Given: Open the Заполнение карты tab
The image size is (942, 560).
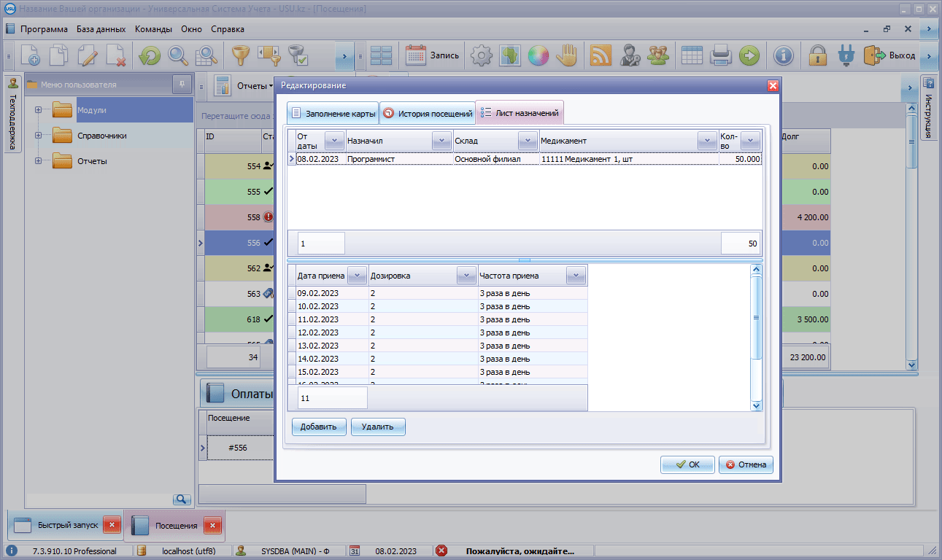Looking at the screenshot, I should click(333, 114).
